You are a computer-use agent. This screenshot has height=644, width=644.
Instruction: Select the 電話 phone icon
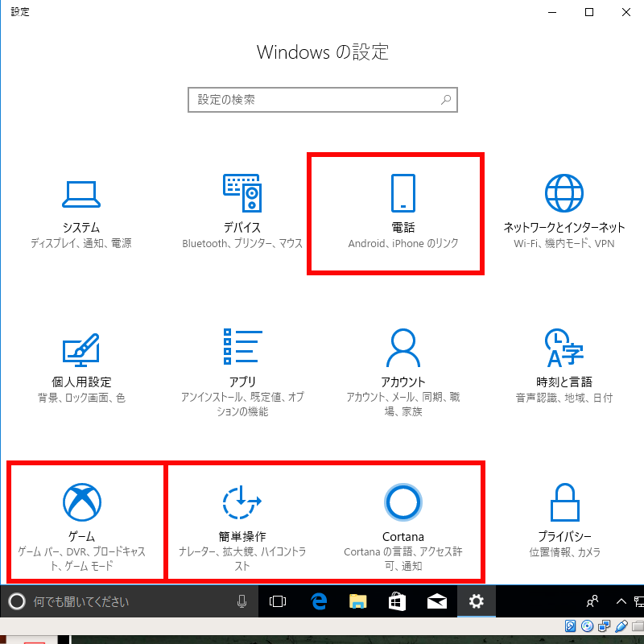(x=402, y=193)
